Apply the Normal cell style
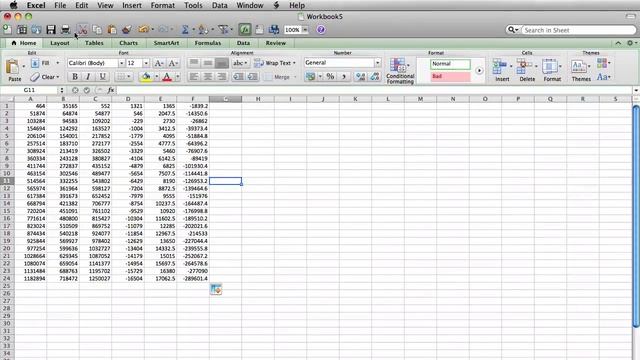Screen dimensions: 640x360 click(x=450, y=64)
